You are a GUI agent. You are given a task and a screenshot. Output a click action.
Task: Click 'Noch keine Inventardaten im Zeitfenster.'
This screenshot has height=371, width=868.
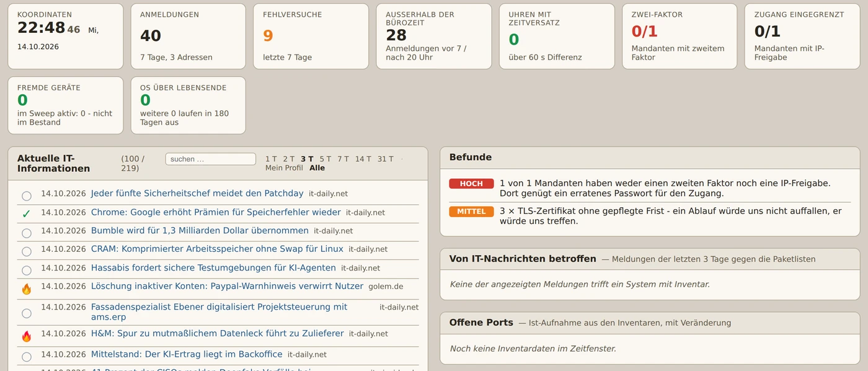pos(533,349)
